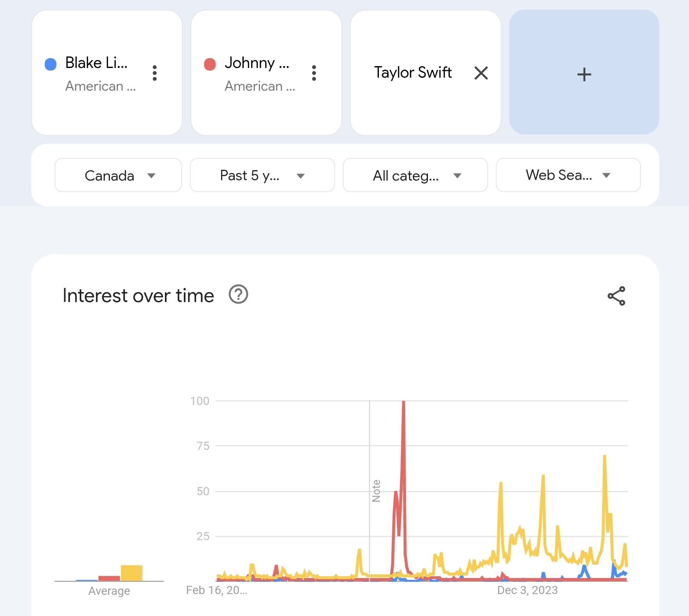
Task: Open the Canada region dropdown
Action: (x=118, y=175)
